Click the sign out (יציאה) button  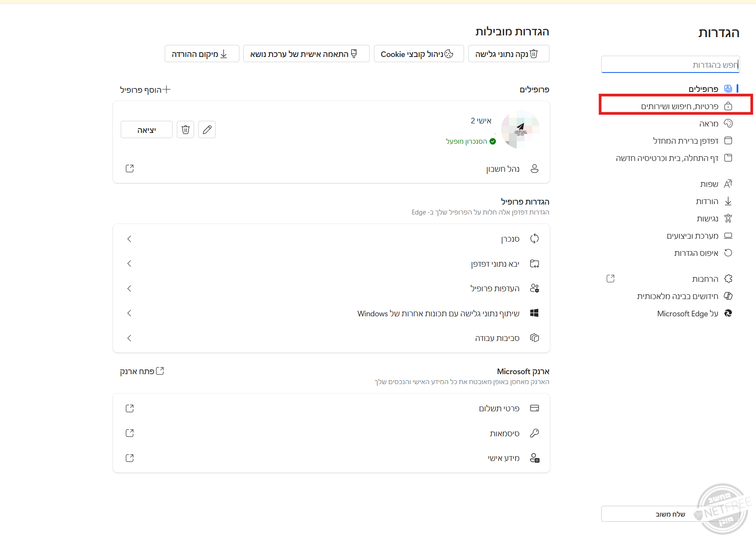point(147,130)
